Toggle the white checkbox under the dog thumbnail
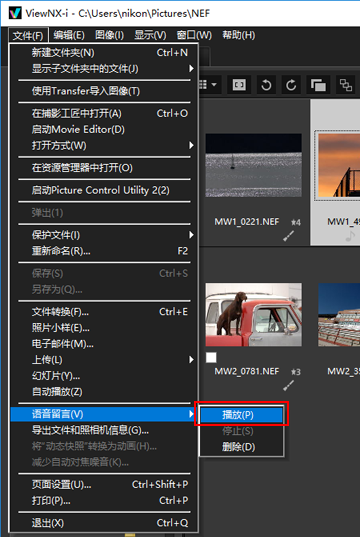Viewport: 360px width, 537px height. [211, 358]
